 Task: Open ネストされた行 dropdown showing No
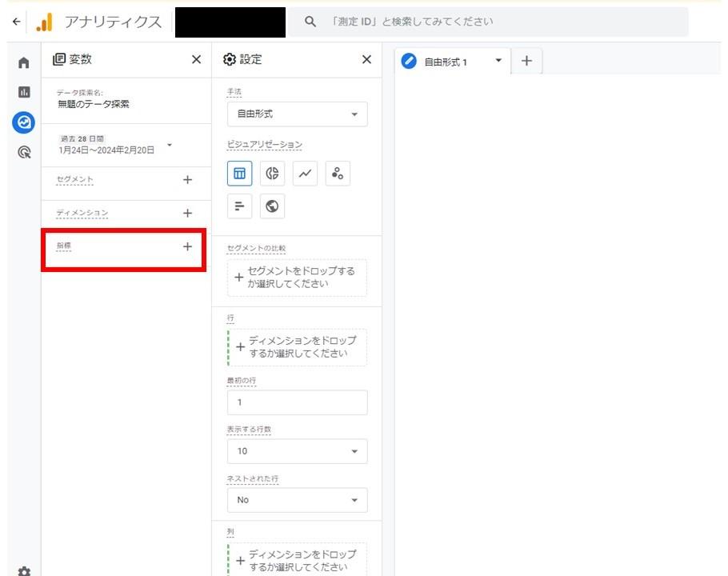[297, 500]
